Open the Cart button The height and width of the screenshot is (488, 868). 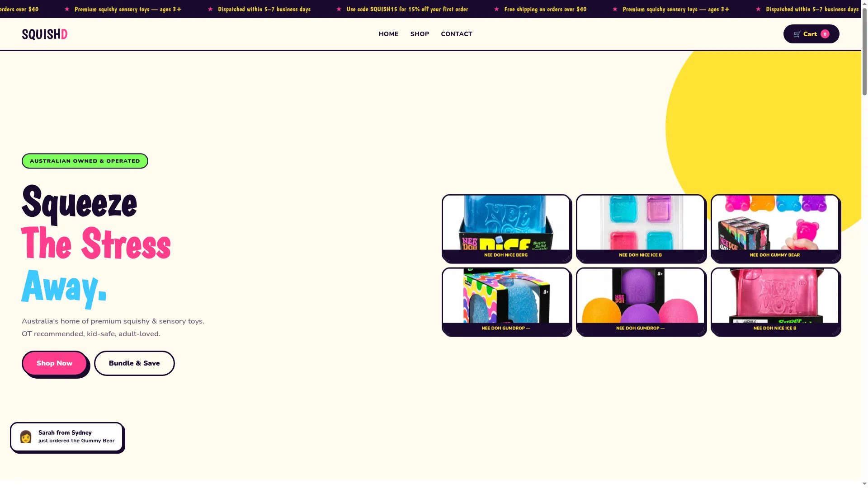pos(811,34)
